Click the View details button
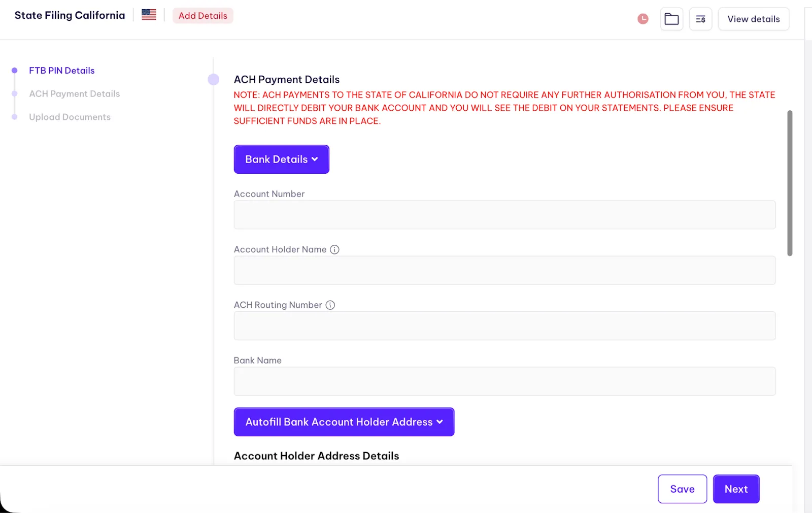This screenshot has width=812, height=513. coord(754,19)
